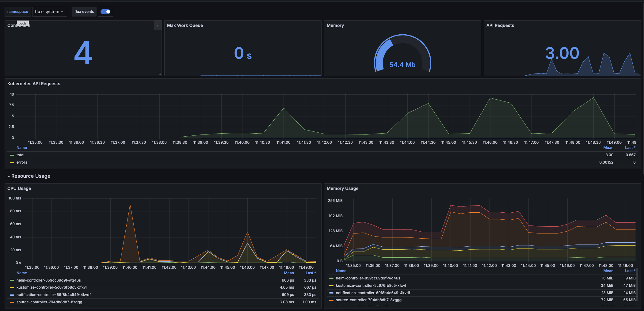
Task: Click the yellow errors series color icon
Action: (12, 163)
